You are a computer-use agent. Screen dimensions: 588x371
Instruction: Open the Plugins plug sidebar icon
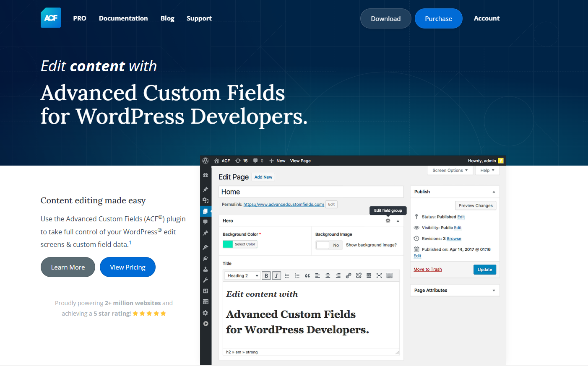[206, 258]
